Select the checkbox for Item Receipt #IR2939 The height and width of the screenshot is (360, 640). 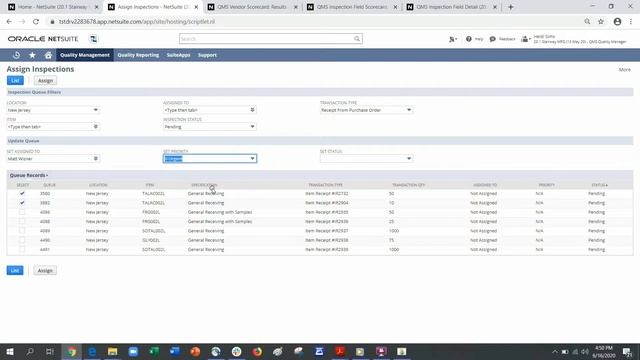22,249
